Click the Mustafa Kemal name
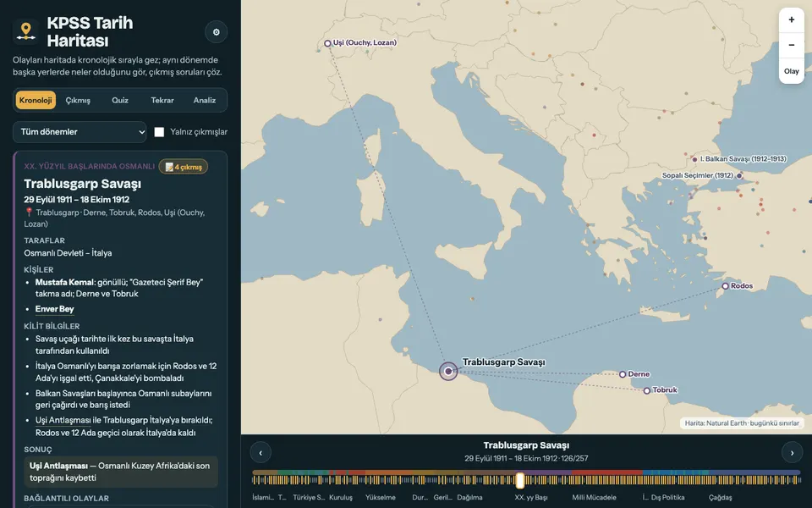 coord(65,282)
